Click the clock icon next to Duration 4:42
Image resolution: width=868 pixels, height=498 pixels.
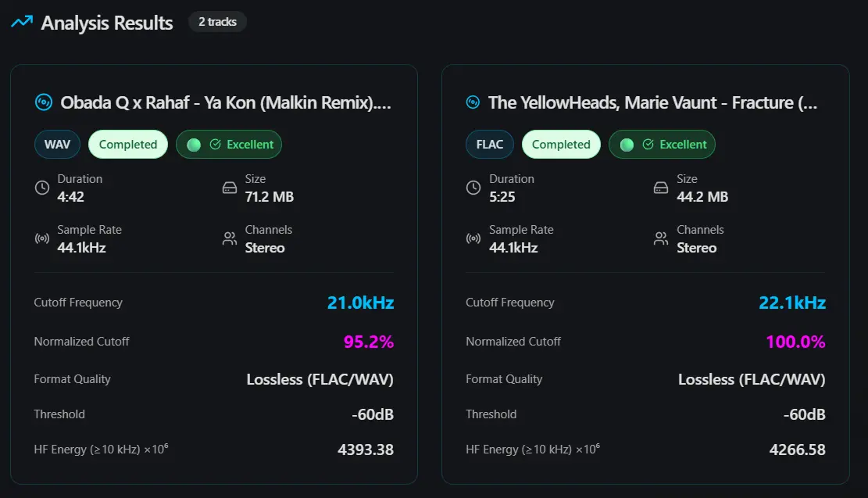[x=42, y=188]
